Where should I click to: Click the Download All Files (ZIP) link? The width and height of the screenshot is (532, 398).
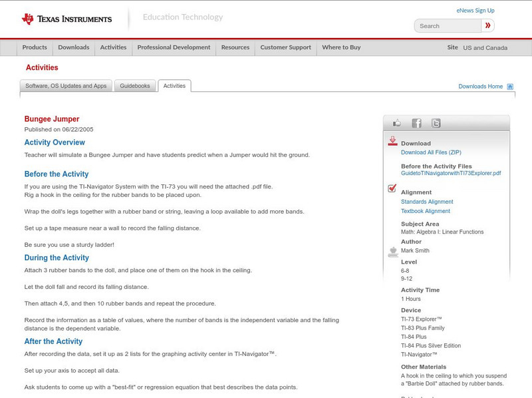pos(431,152)
